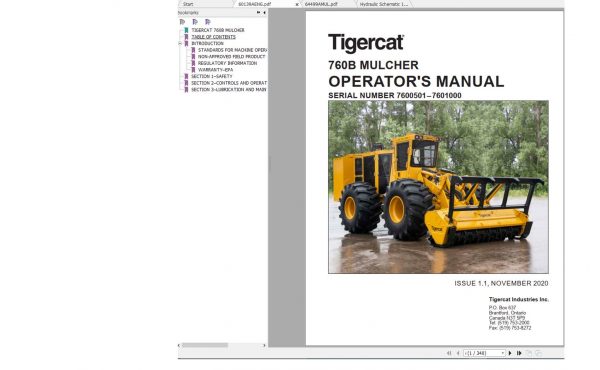The image size is (600, 370).
Task: Click the SERIAL NUMBER 7600501-7601000 text
Action: pos(395,96)
